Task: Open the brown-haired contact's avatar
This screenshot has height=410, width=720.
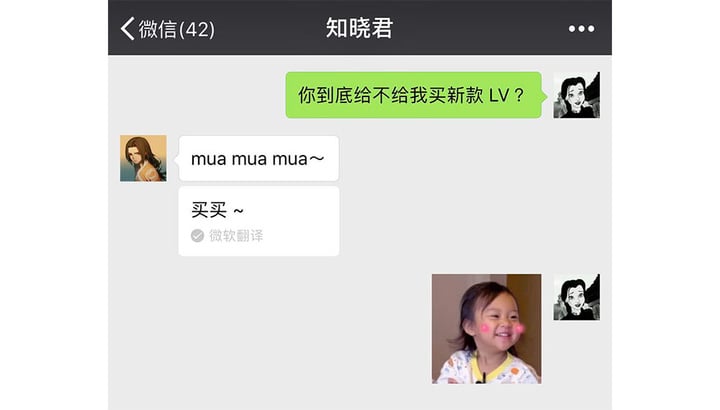Action: [143, 158]
